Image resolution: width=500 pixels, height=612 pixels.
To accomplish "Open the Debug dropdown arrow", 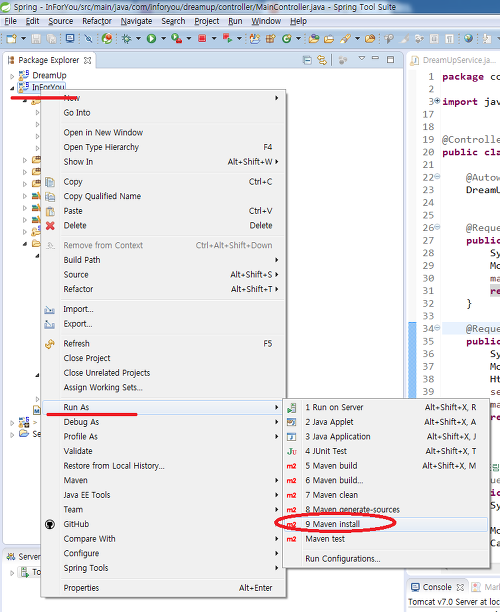I will click(x=138, y=38).
